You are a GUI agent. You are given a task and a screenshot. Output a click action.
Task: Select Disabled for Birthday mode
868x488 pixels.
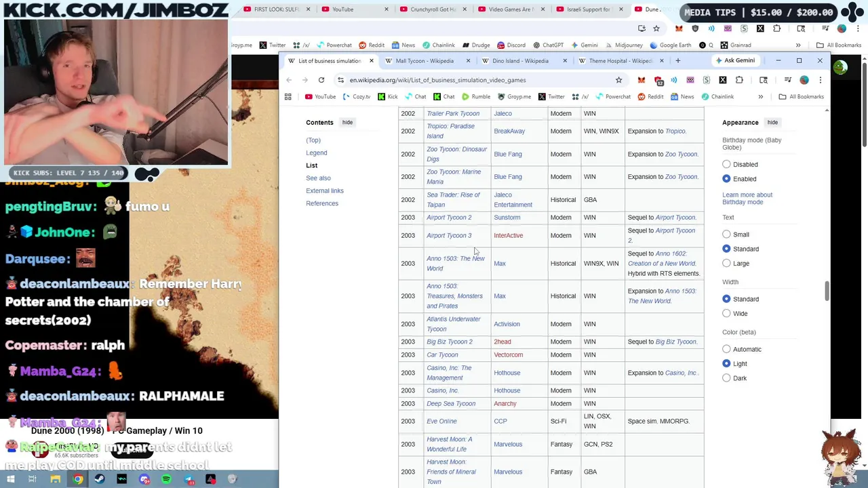[726, 164]
